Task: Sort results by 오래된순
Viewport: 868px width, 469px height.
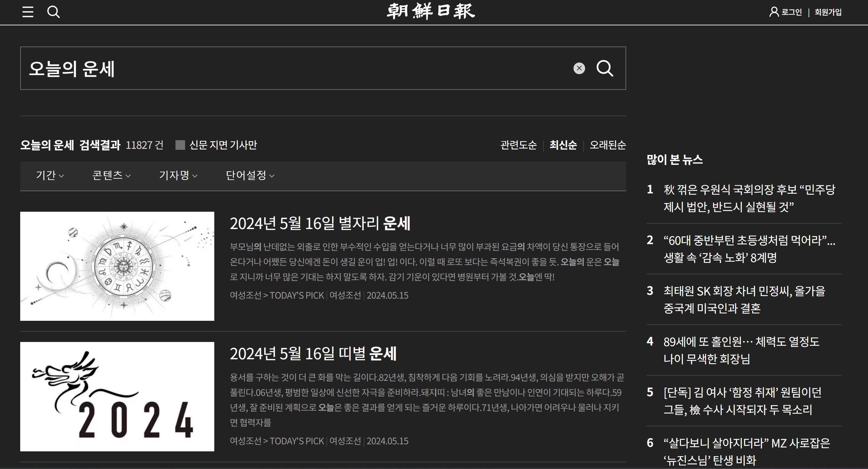Action: 608,145
